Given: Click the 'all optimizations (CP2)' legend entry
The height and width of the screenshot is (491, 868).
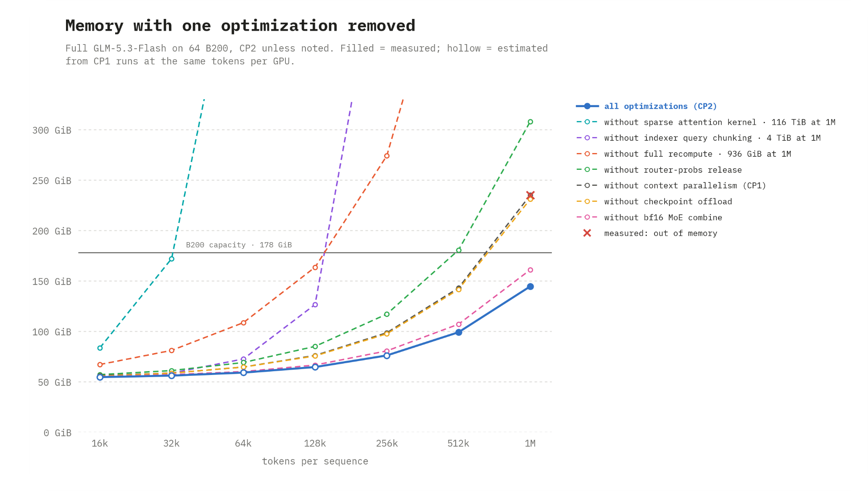Looking at the screenshot, I should 646,106.
